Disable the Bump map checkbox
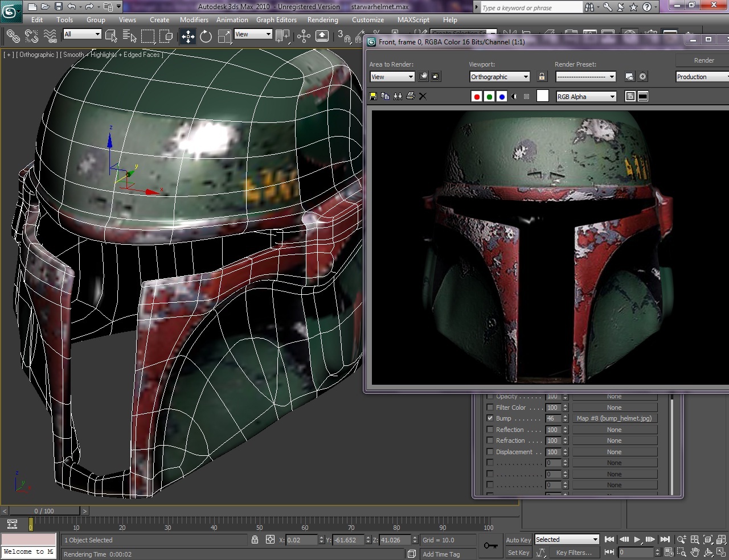The width and height of the screenshot is (729, 560). (490, 418)
